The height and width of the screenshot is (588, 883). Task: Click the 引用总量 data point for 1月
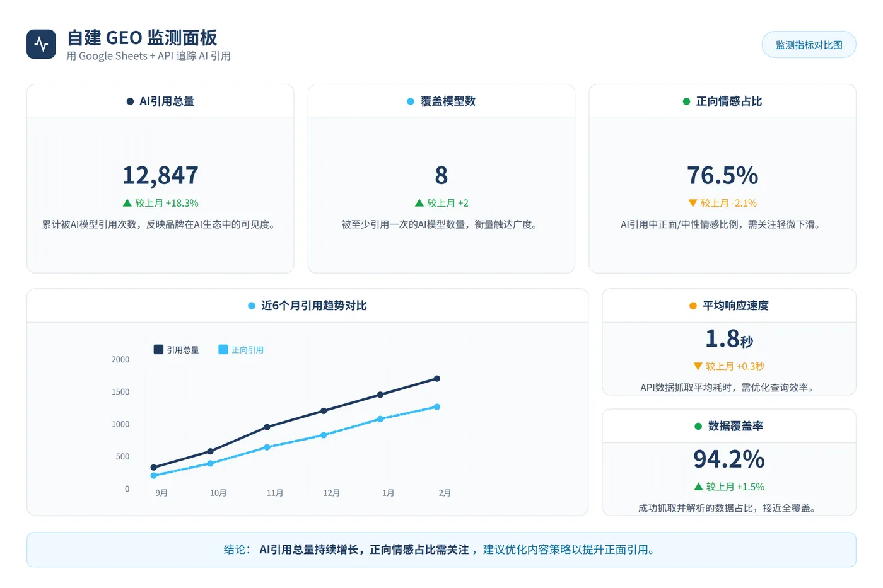point(380,395)
